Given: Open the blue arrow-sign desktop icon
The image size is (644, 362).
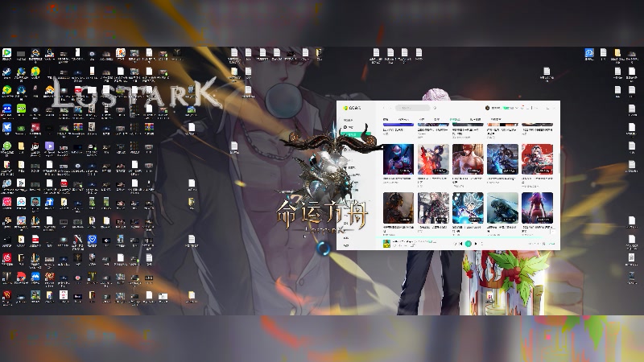Looking at the screenshot, I should pyautogui.click(x=49, y=202).
